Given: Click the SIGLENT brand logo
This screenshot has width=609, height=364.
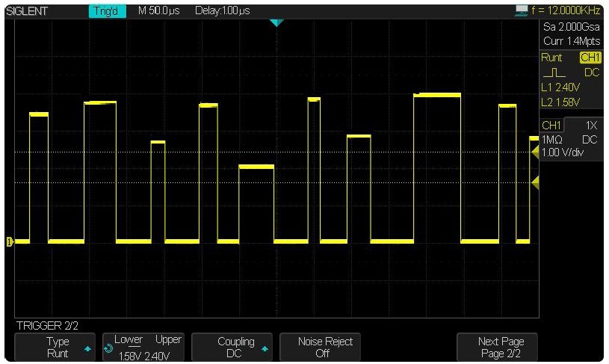Looking at the screenshot, I should coord(27,11).
